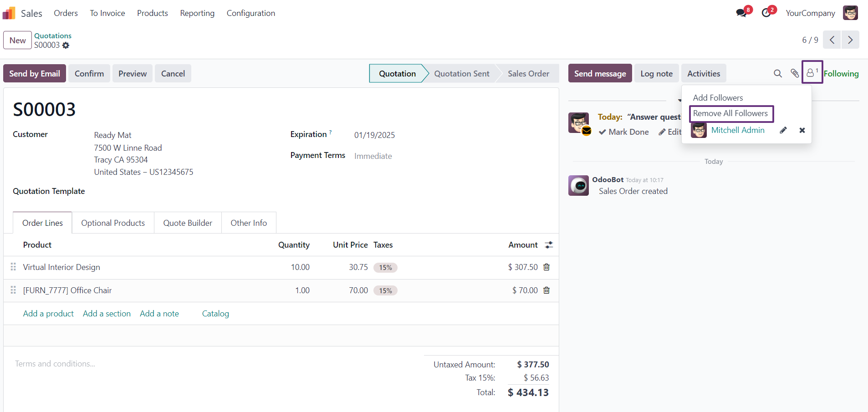The image size is (868, 412).
Task: Delete the Office Chair order line
Action: [x=546, y=290]
